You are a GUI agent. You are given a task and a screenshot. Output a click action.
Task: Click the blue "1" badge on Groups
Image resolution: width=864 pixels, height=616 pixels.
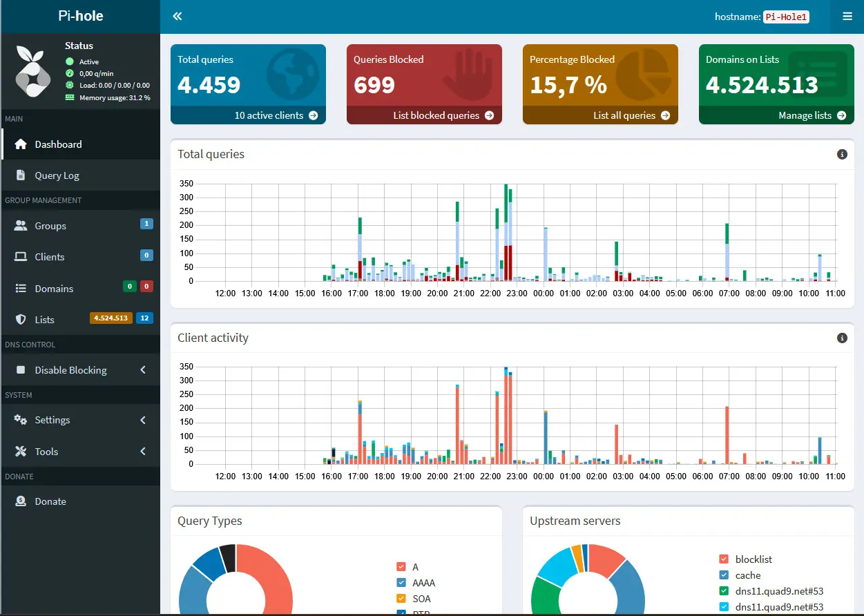(x=146, y=224)
